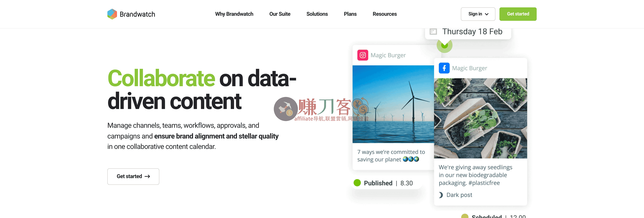Expand the Resources menu
The image size is (644, 218).
[385, 14]
